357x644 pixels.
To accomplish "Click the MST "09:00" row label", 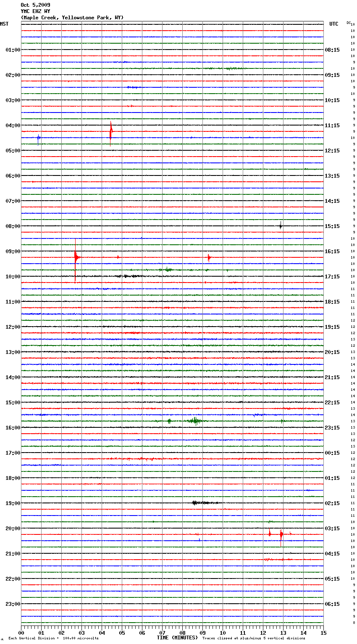I will [x=13, y=251].
